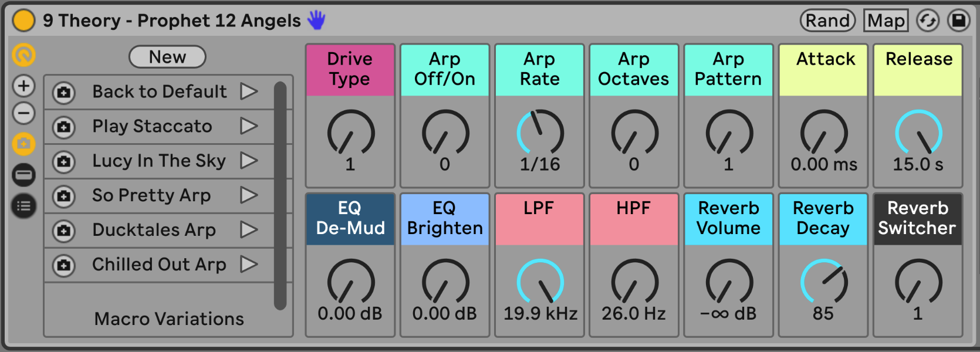Select the Back to Default variation name

pyautogui.click(x=159, y=92)
